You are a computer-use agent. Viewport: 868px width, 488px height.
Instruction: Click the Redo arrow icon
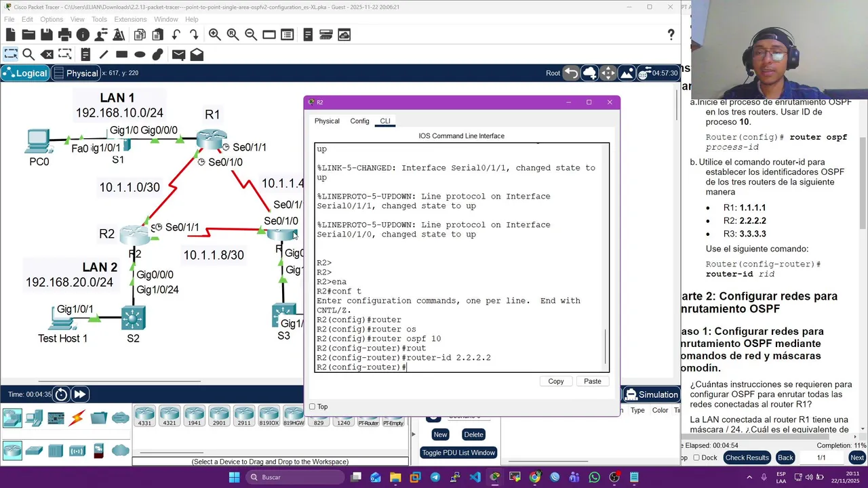point(194,35)
